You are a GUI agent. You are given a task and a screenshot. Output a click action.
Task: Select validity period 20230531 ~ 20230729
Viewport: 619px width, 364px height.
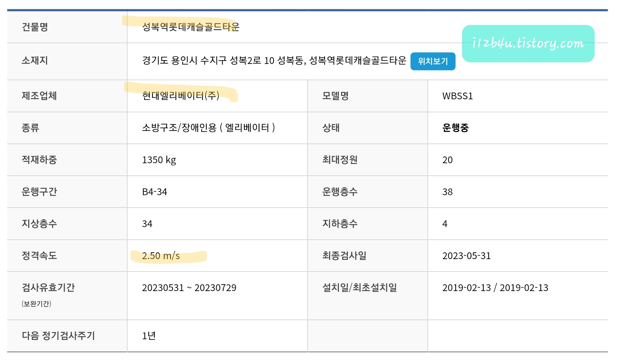[x=189, y=288]
